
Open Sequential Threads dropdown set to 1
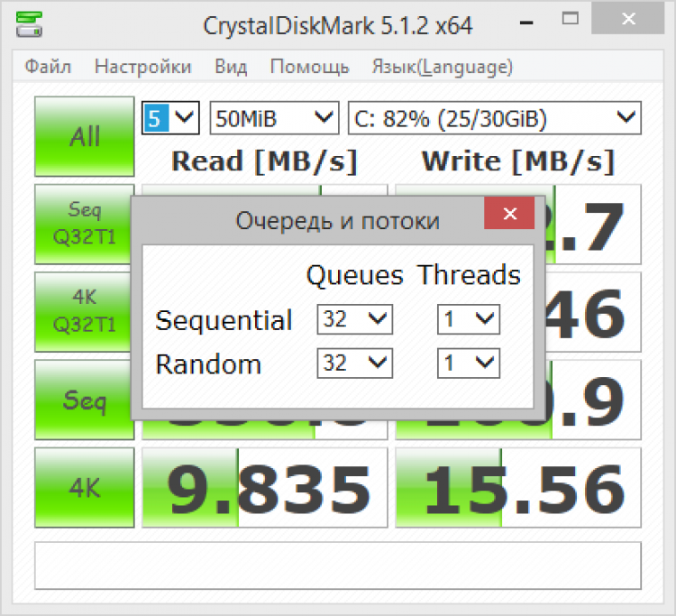coord(469,319)
